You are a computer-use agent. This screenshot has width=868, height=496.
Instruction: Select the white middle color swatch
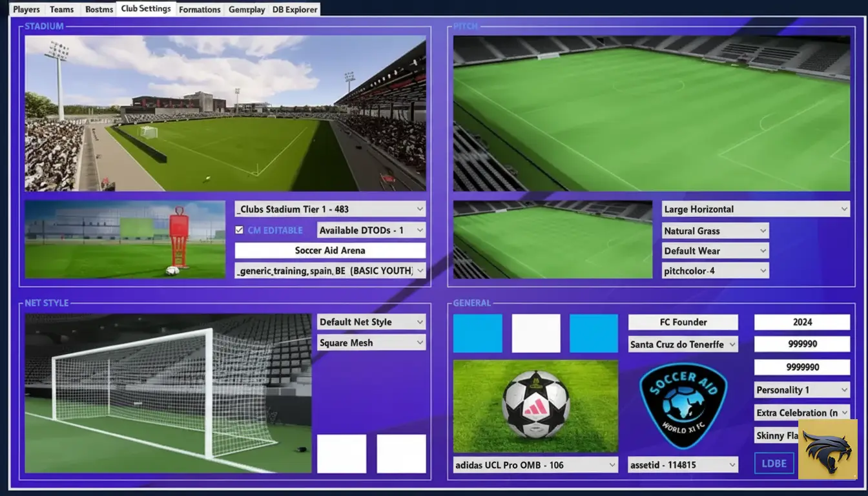pyautogui.click(x=535, y=333)
